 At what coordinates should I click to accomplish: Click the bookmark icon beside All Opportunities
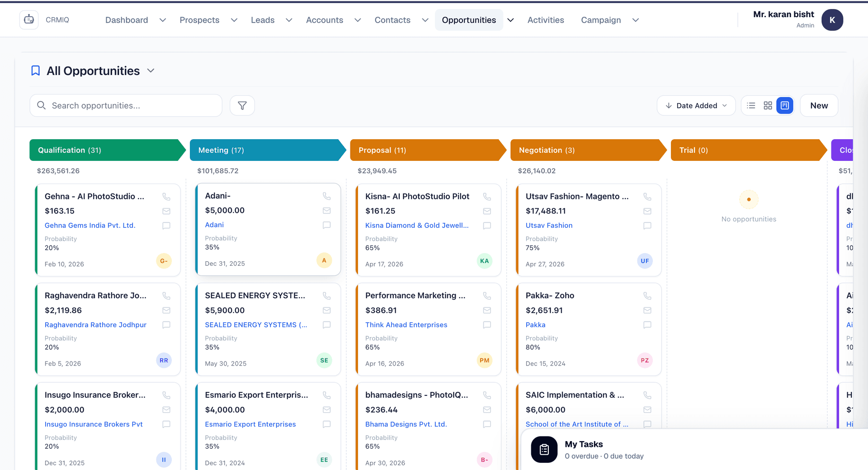click(35, 70)
